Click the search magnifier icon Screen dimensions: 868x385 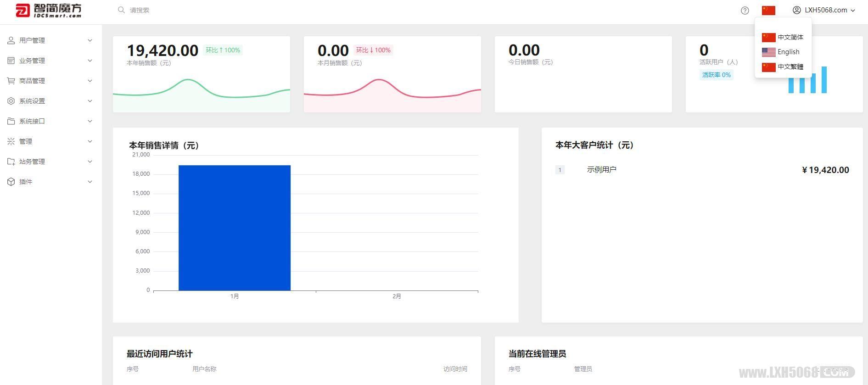[121, 10]
